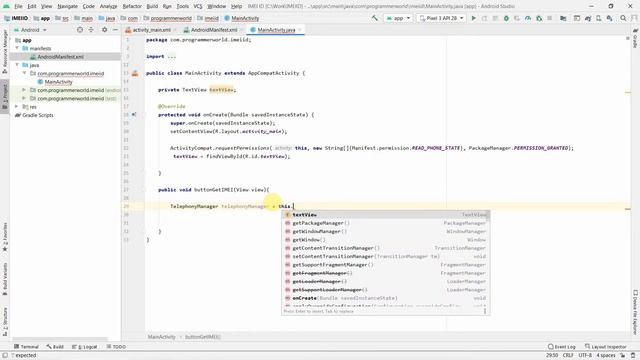Open the Logcat tool window

click(84, 347)
